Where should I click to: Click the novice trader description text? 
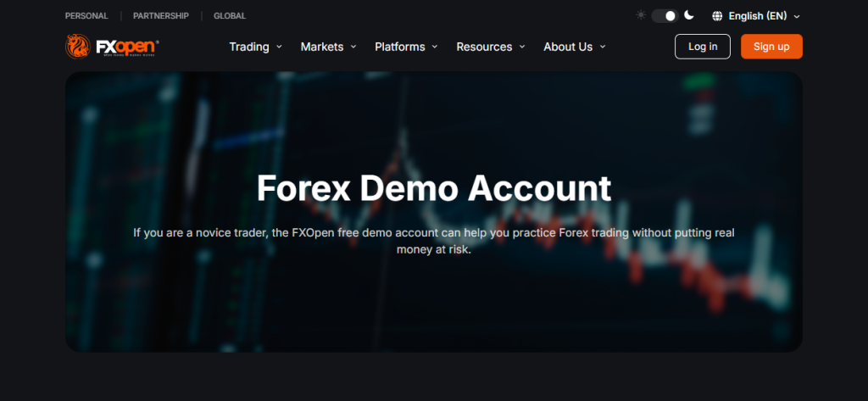click(x=434, y=241)
